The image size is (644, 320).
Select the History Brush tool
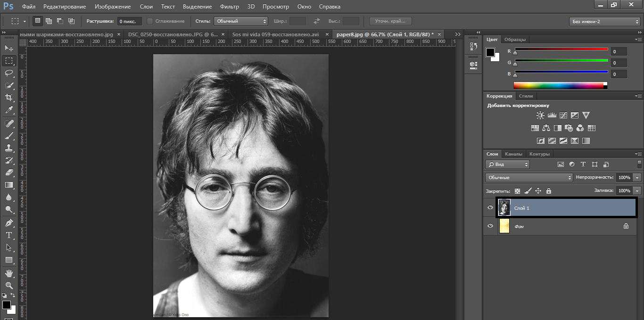coord(9,160)
